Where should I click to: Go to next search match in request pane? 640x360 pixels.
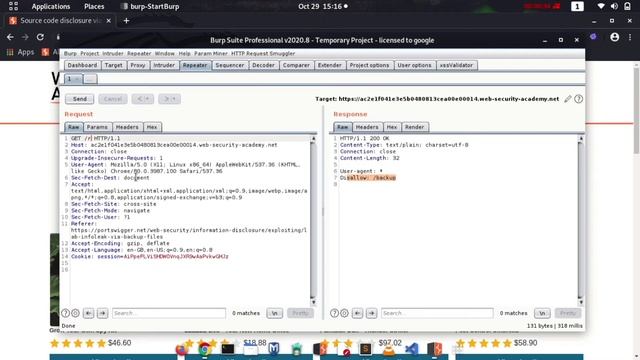[x=102, y=313]
